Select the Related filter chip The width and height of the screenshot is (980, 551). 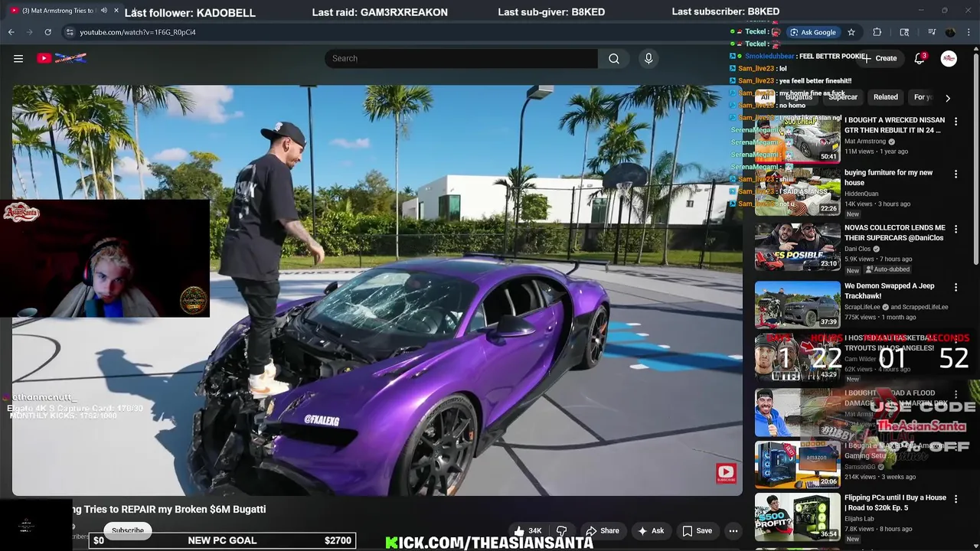pos(886,97)
